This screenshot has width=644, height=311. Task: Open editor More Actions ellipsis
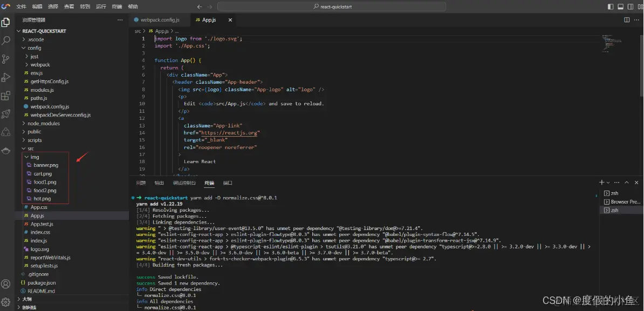pos(636,20)
